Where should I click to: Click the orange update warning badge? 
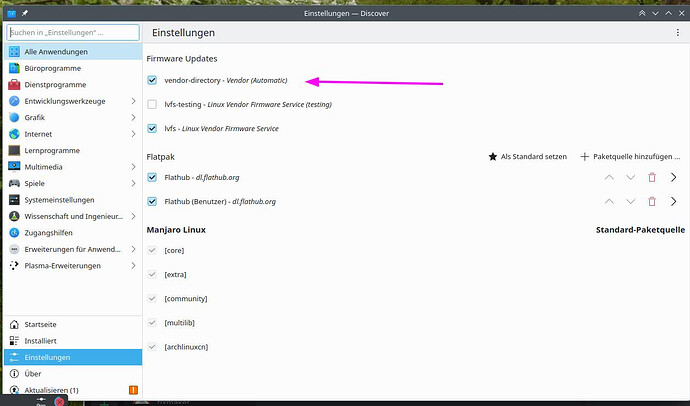[133, 390]
